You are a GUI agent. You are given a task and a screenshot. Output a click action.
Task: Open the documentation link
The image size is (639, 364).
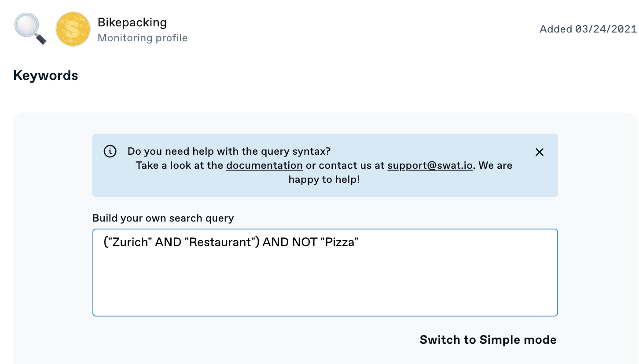click(264, 166)
